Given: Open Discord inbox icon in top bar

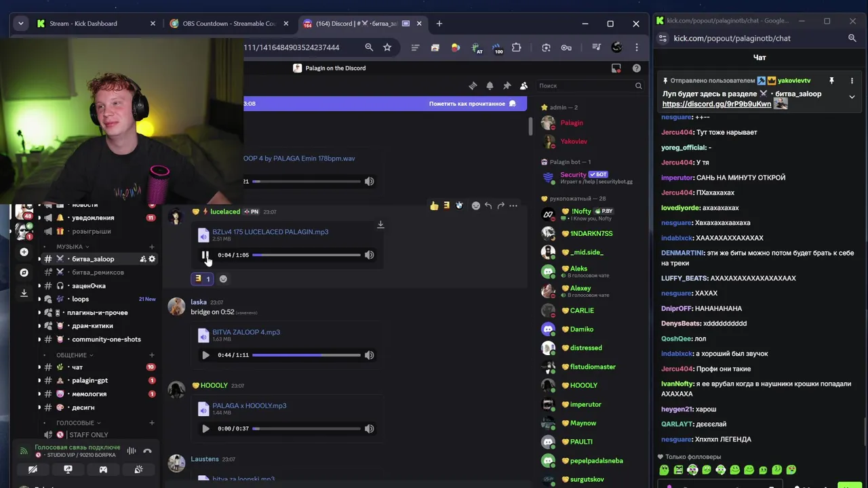Looking at the screenshot, I should [x=616, y=68].
